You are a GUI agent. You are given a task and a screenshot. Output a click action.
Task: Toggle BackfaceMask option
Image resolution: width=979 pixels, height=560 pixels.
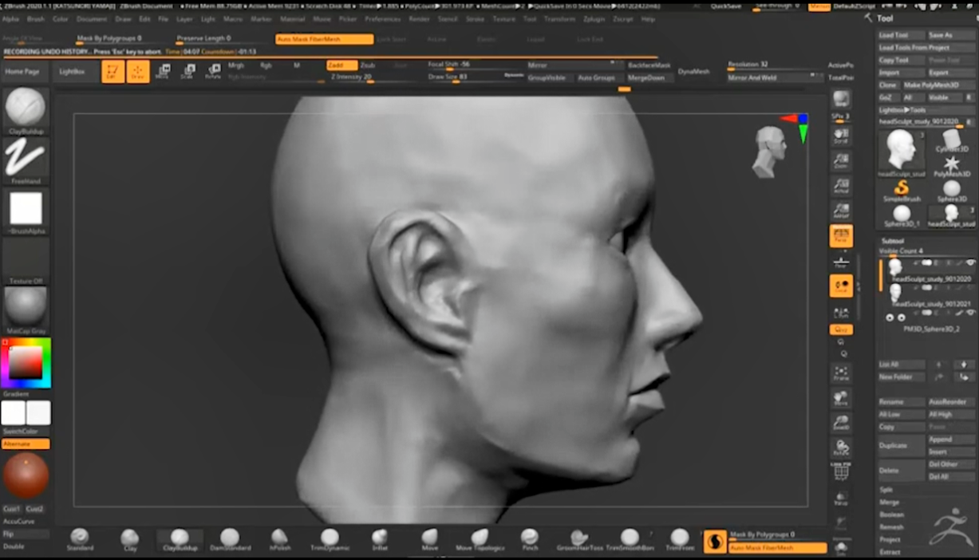[x=649, y=65]
